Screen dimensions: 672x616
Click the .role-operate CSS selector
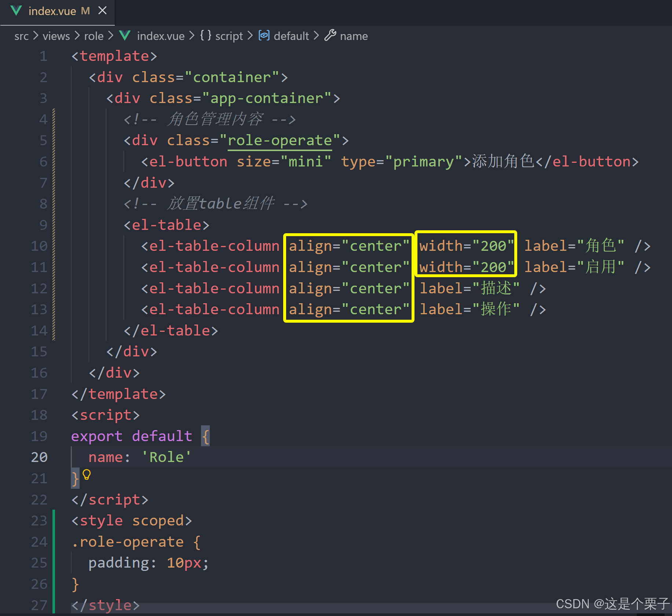127,542
